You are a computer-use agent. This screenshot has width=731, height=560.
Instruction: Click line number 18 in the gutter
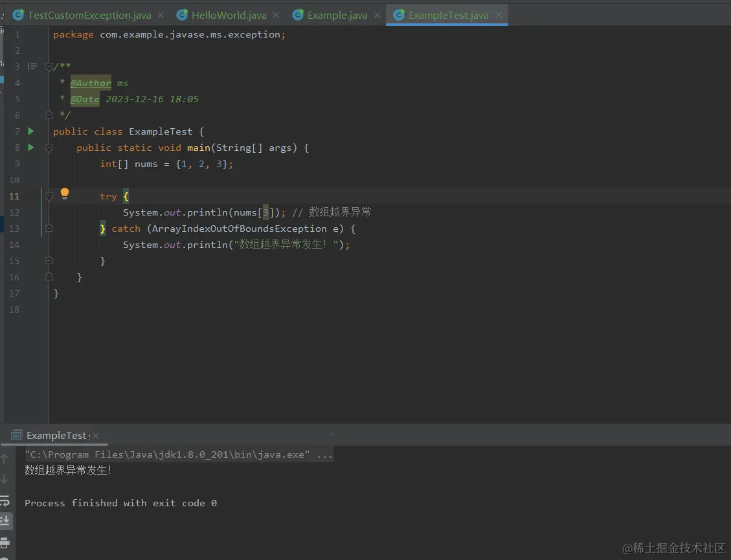(14, 309)
